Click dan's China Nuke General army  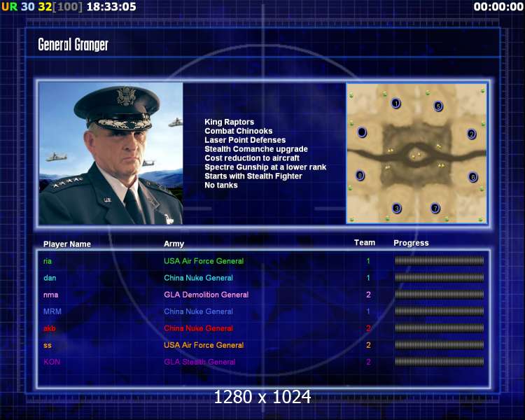(x=198, y=278)
